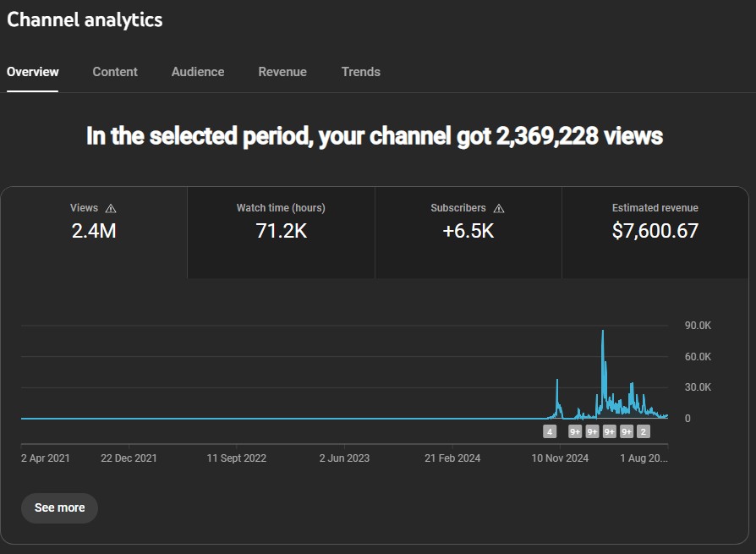Open the '4' video marker below the chart
This screenshot has height=554, width=756.
click(550, 431)
